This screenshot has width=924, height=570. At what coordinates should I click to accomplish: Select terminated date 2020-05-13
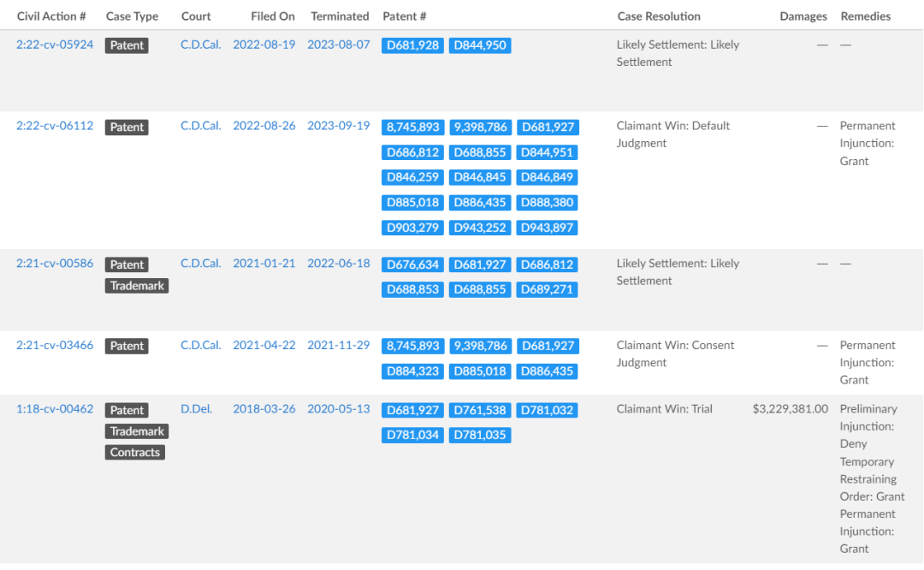click(x=339, y=409)
